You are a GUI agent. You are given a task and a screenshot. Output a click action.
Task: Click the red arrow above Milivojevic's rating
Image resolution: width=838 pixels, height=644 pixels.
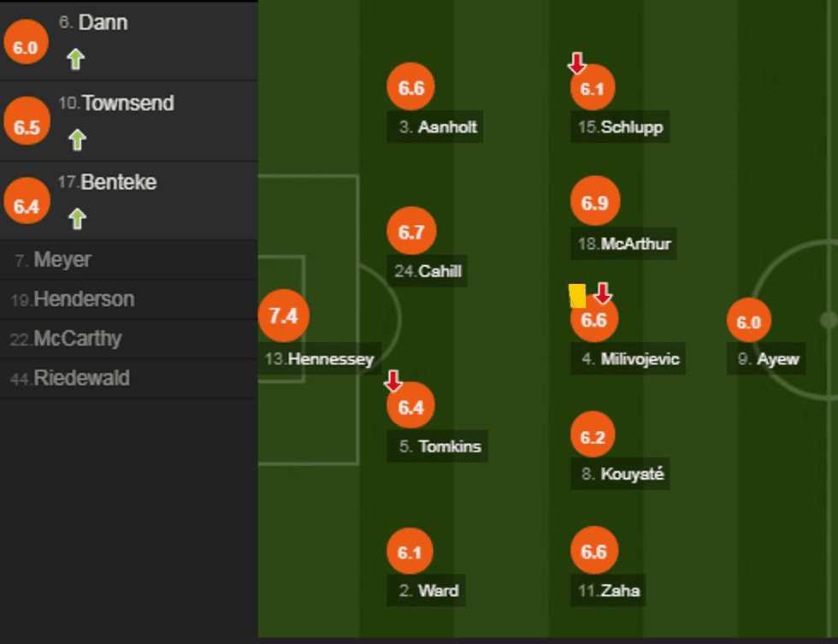604,294
